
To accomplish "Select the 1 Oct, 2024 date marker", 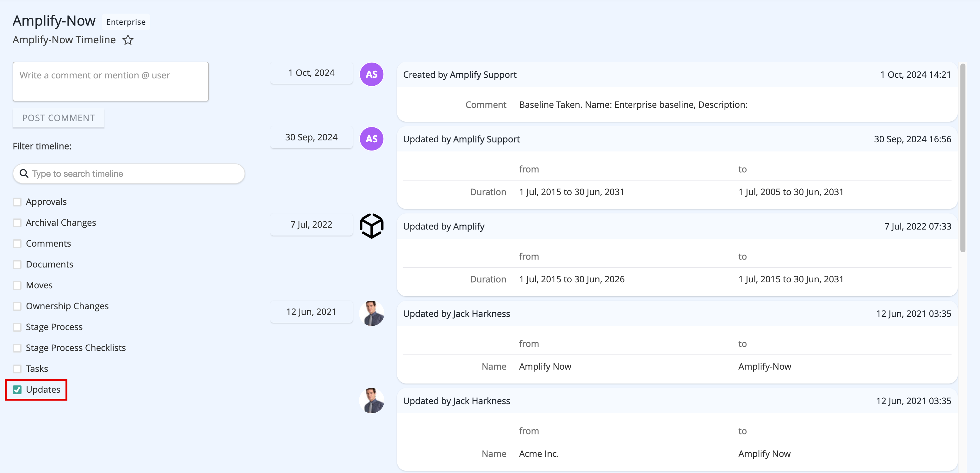I will point(311,73).
